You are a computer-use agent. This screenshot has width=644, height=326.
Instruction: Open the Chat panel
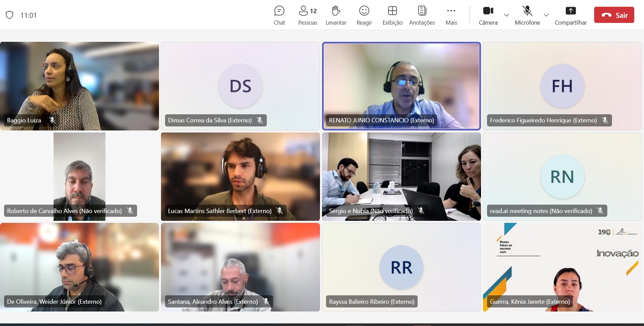point(279,15)
